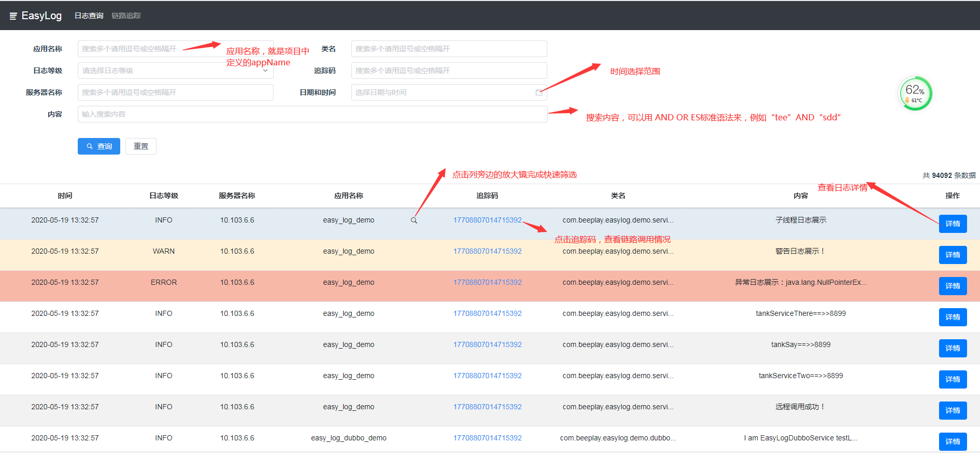Open trace code link in ERROR row

pos(487,282)
